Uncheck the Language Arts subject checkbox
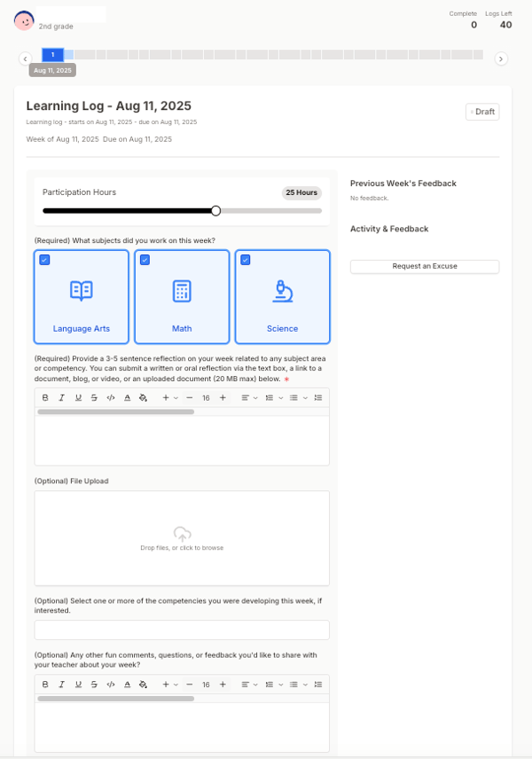This screenshot has width=532, height=759. click(44, 260)
